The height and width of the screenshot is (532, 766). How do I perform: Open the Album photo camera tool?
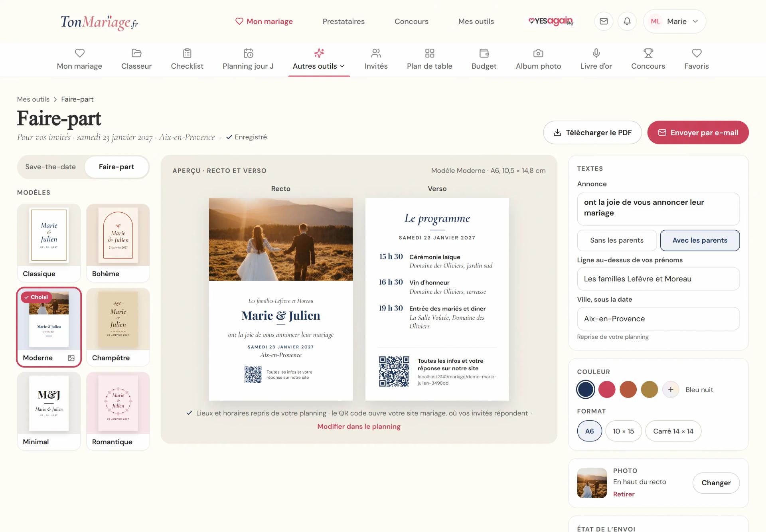point(538,59)
